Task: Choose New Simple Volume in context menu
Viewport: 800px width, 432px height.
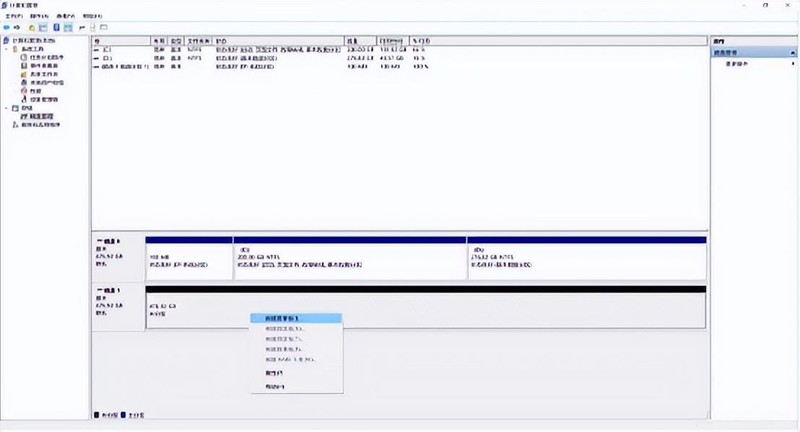Action: click(x=296, y=318)
